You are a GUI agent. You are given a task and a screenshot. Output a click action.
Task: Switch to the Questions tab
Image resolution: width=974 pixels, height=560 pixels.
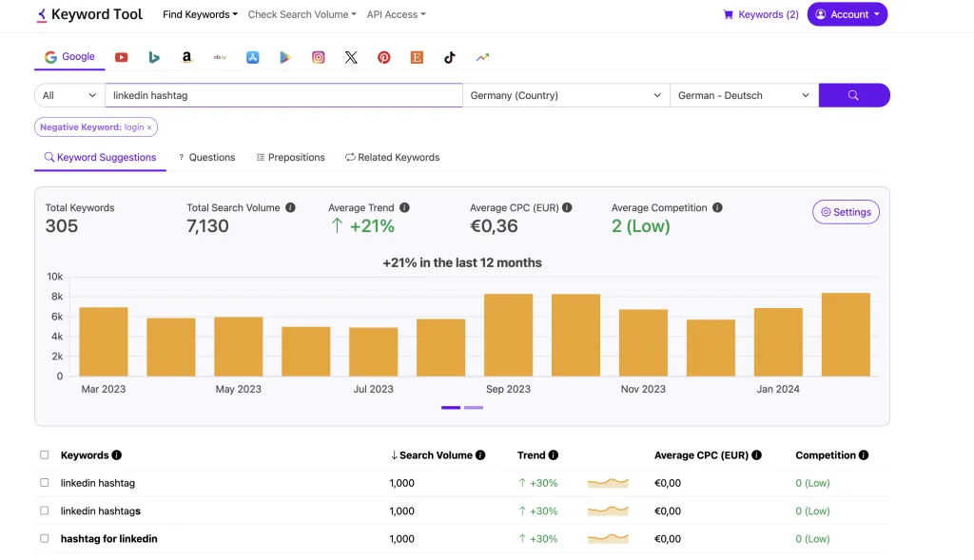(x=206, y=157)
